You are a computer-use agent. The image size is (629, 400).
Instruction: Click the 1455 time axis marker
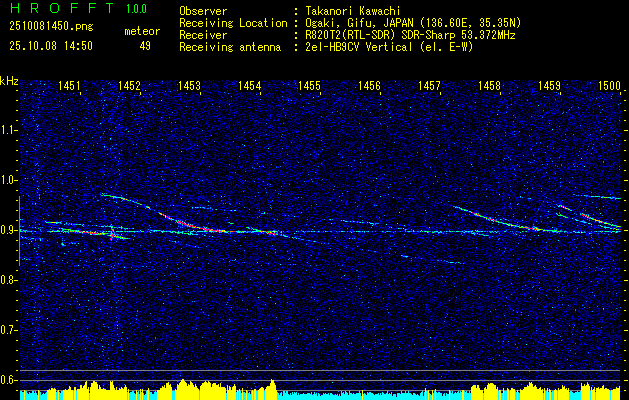tap(310, 85)
